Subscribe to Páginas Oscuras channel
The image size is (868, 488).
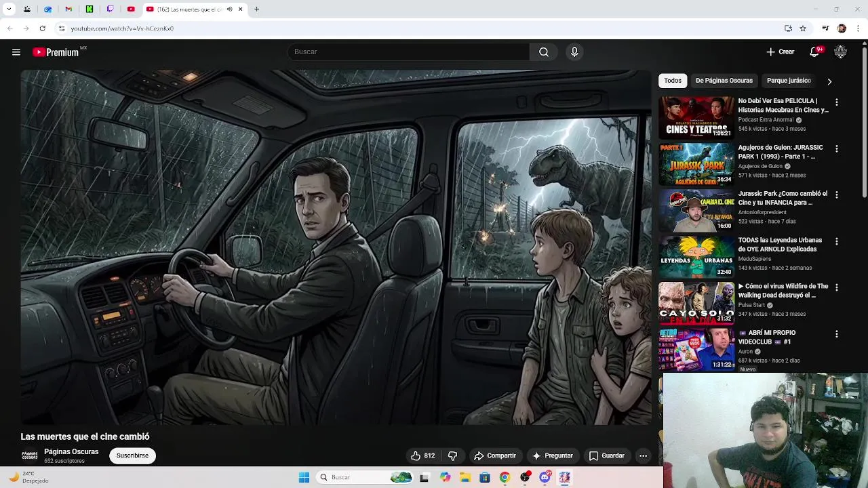(132, 455)
